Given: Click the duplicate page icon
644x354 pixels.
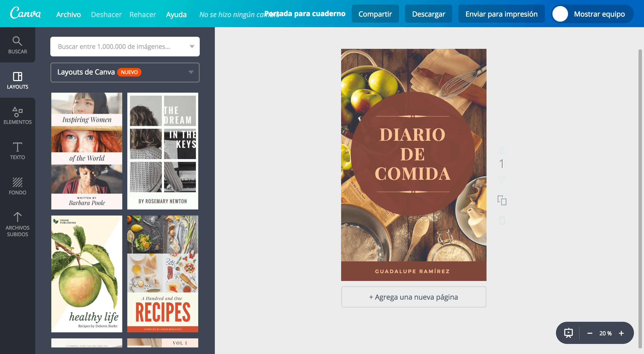Looking at the screenshot, I should coord(502,201).
